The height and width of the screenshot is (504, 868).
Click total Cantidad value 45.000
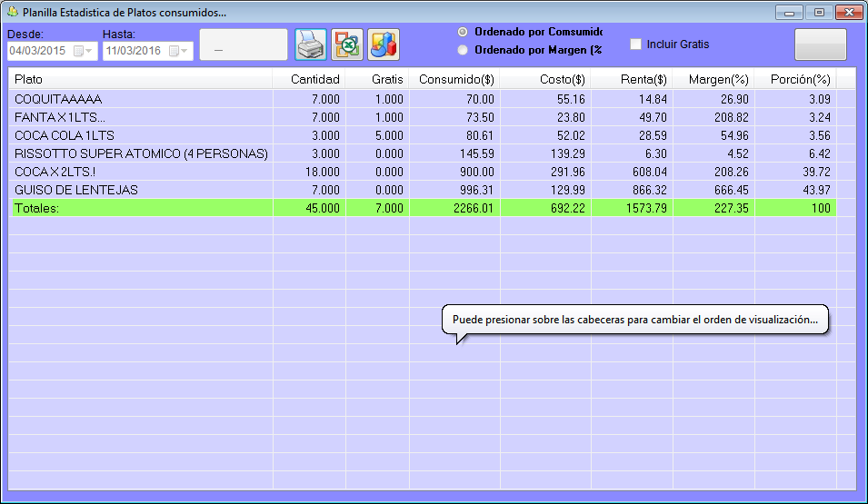[x=323, y=209]
